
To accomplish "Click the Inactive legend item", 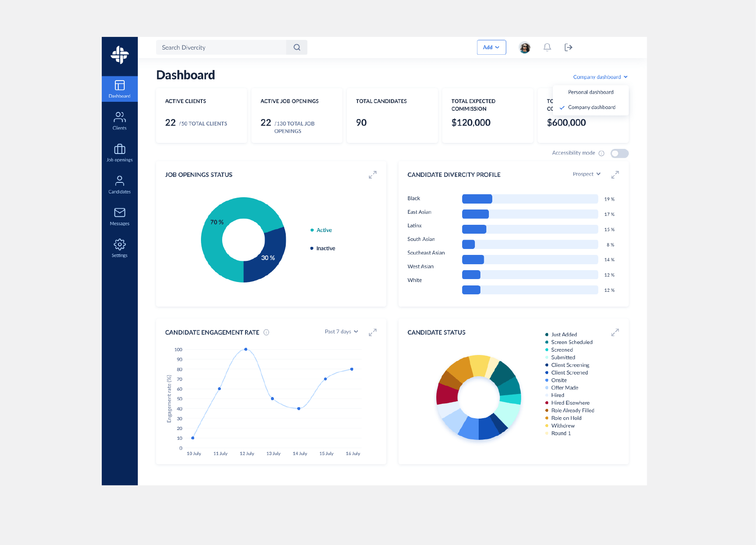I will point(323,249).
